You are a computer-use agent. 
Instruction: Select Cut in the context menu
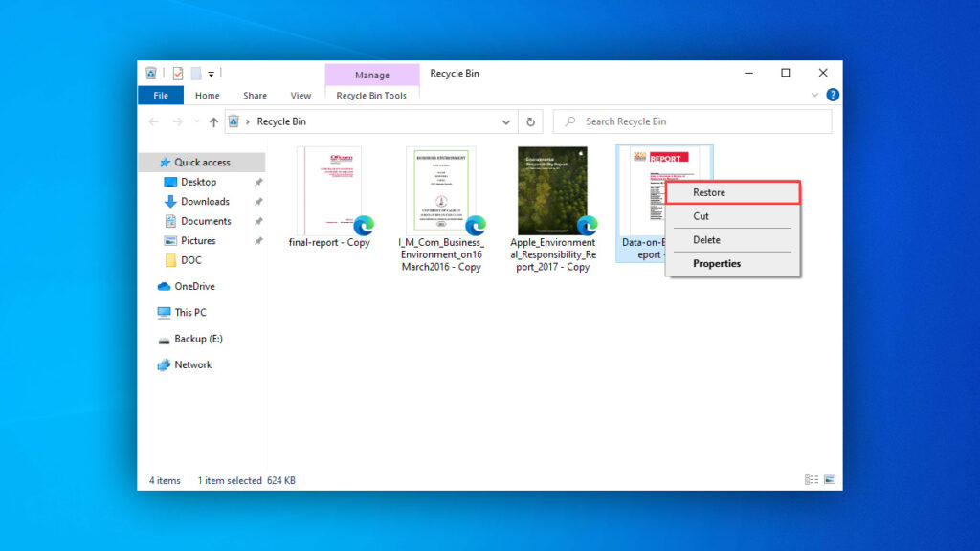pos(701,216)
